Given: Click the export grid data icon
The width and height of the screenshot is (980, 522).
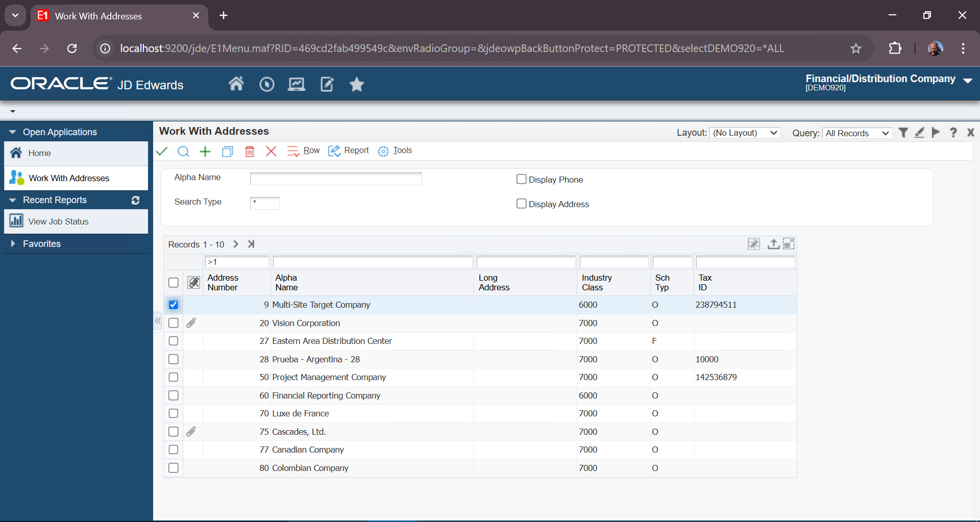Looking at the screenshot, I should (773, 244).
